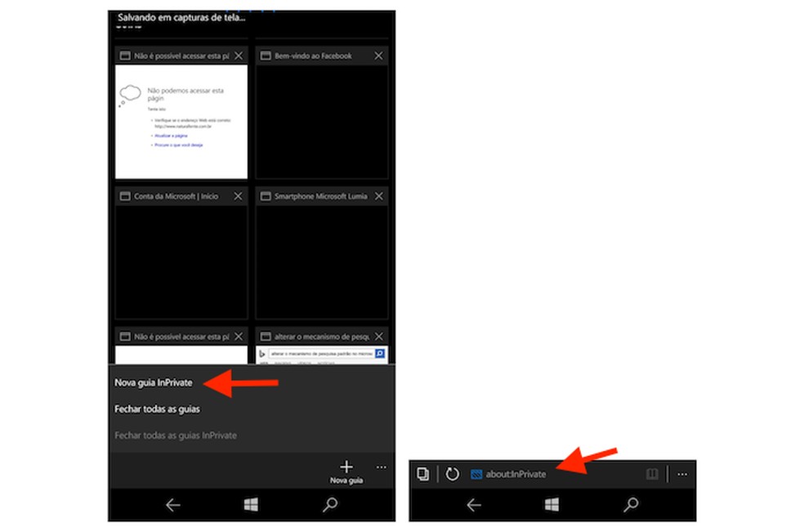This screenshot has width=804, height=532.
Task: Open the Atualizar a página link
Action: click(171, 136)
